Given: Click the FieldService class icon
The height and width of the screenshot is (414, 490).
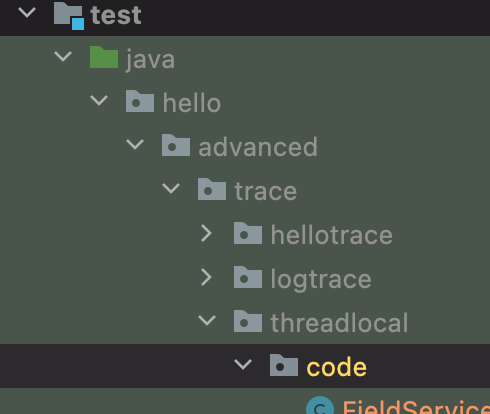Looking at the screenshot, I should (320, 405).
